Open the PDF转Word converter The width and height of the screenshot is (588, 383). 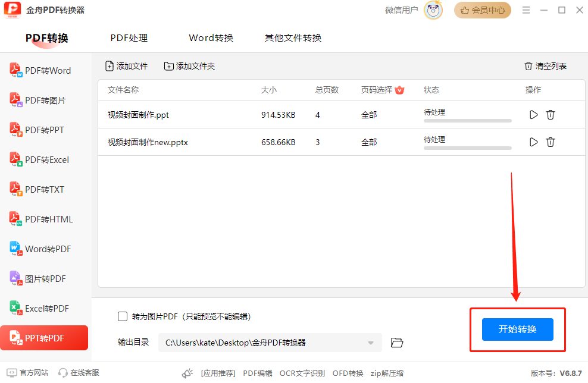[x=40, y=70]
